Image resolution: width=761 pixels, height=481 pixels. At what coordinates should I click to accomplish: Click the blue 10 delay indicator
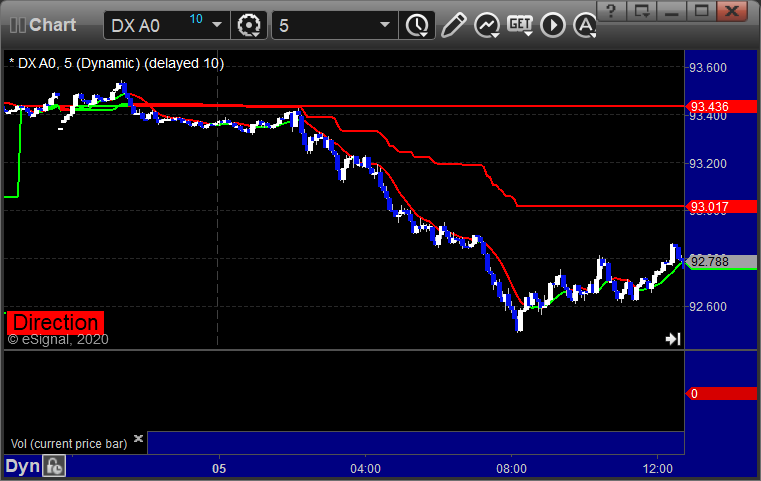pos(196,19)
